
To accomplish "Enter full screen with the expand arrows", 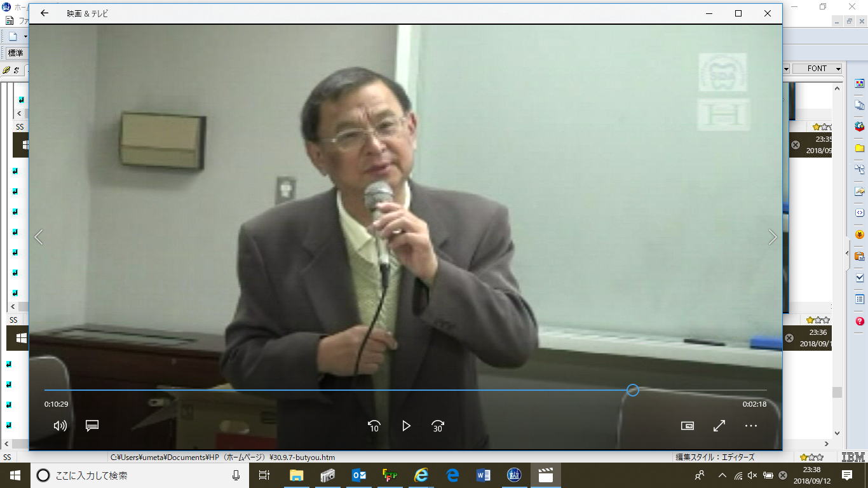I will click(x=719, y=426).
